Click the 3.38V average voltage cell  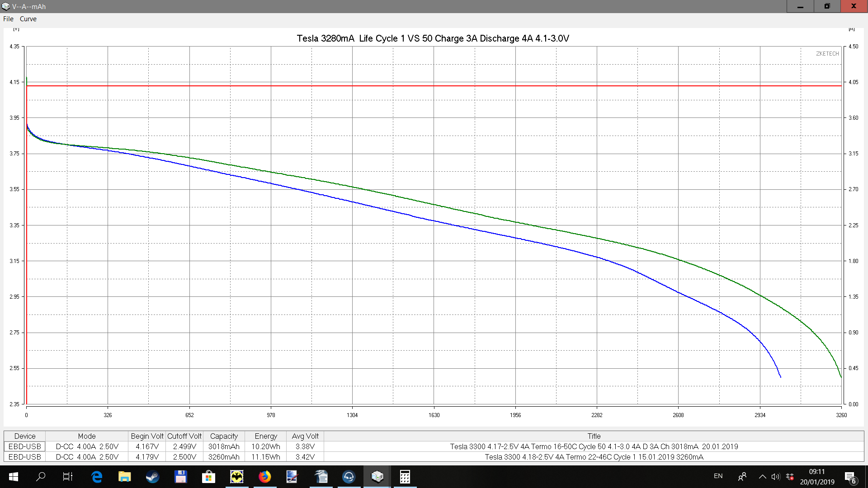point(305,446)
